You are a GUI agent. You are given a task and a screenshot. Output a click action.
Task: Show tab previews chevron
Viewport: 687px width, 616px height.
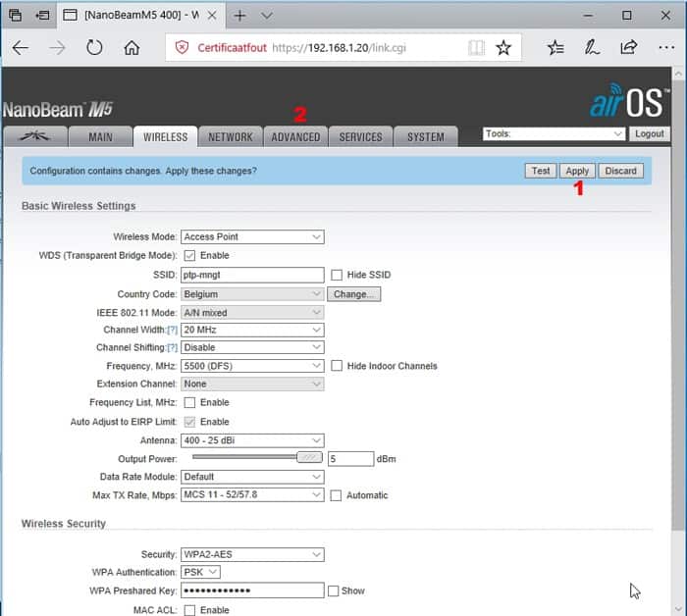pyautogui.click(x=266, y=16)
